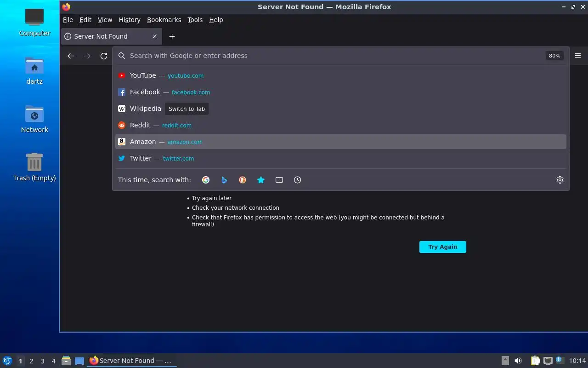Image resolution: width=588 pixels, height=368 pixels.
Task: Switch to workspace 3
Action: 42,361
